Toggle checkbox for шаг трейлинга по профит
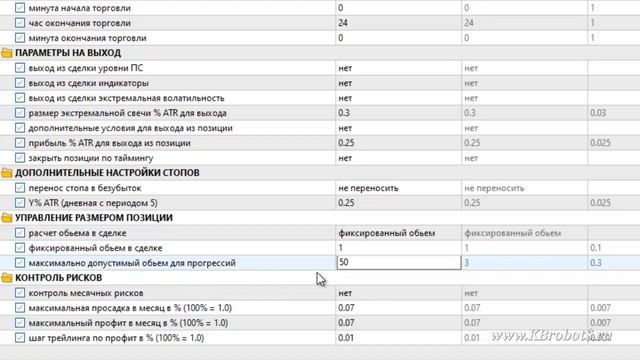The height and width of the screenshot is (360, 640). [20, 338]
